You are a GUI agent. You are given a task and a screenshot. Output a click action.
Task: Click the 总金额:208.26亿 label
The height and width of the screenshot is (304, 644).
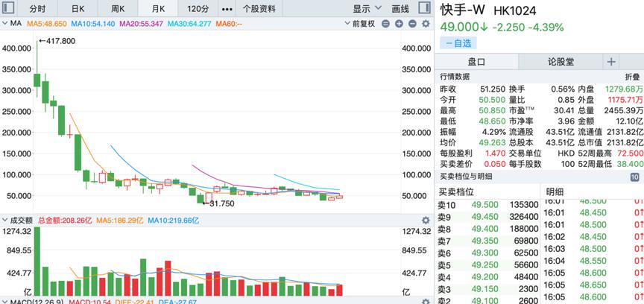(65, 221)
